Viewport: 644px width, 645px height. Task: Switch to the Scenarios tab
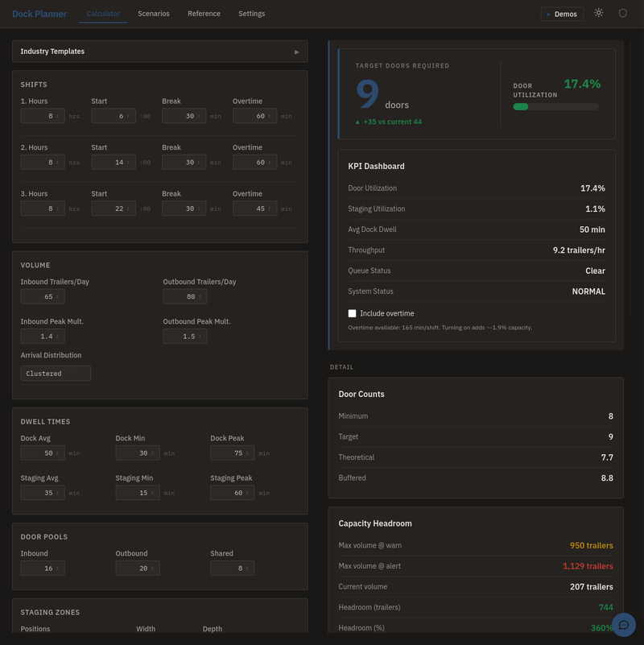[x=154, y=14]
